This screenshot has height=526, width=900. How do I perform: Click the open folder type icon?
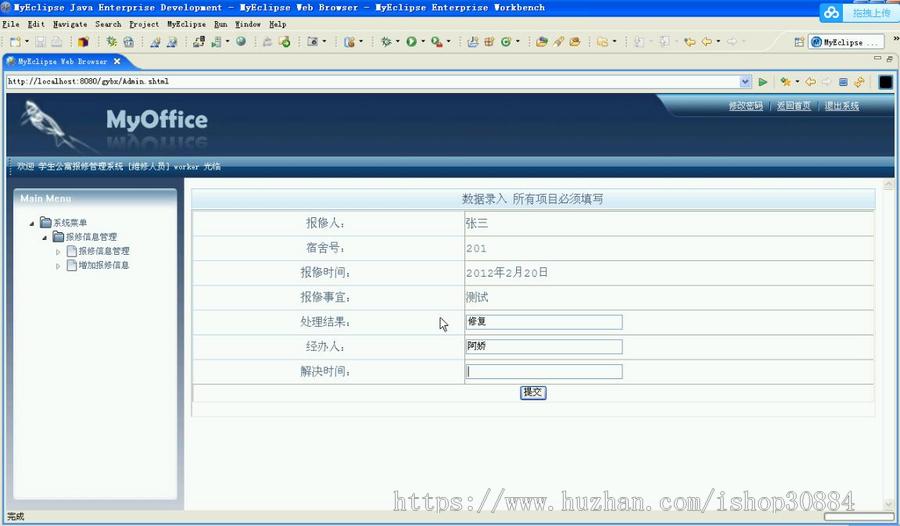pos(541,41)
